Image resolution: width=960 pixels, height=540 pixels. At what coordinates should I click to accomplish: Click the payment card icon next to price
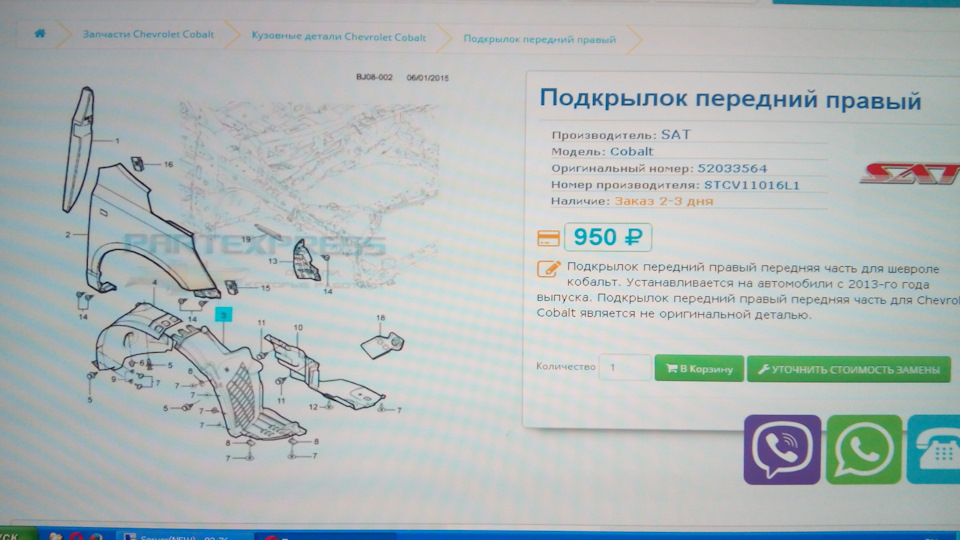pyautogui.click(x=548, y=238)
